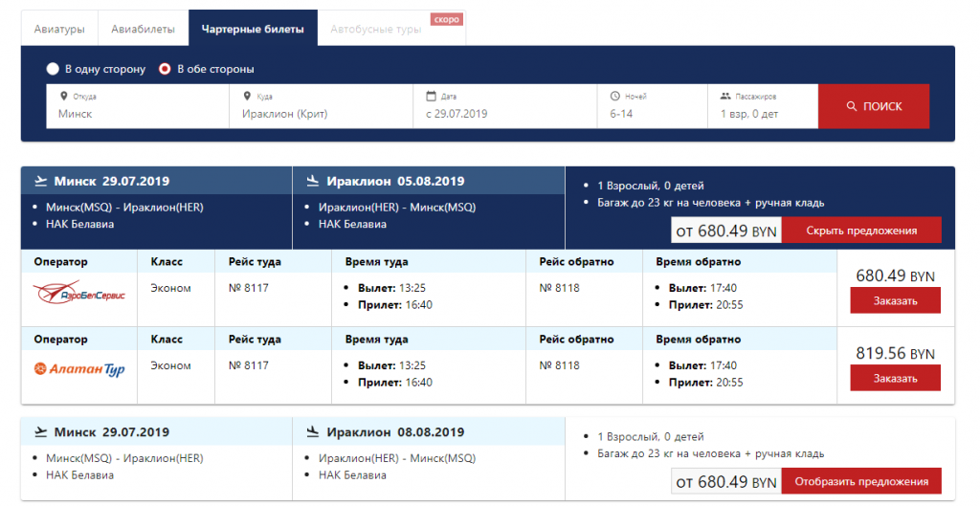Click the red ПОИСК search button

click(874, 106)
